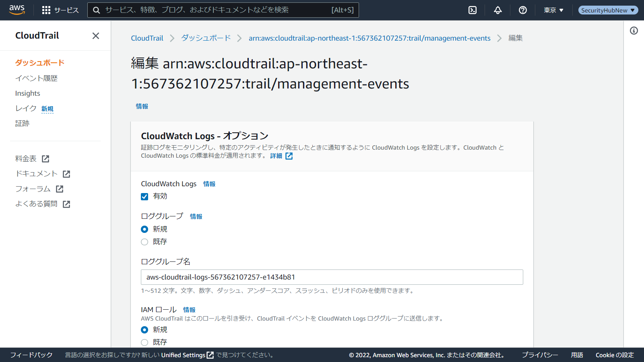Image resolution: width=644 pixels, height=362 pixels.
Task: Select 新規 radio under IAM ロール
Action: 144,330
